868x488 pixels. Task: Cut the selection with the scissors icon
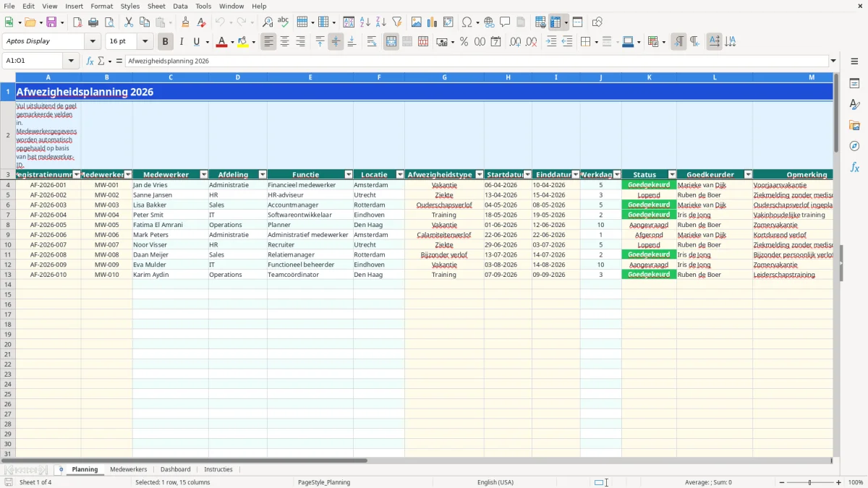[x=129, y=22]
